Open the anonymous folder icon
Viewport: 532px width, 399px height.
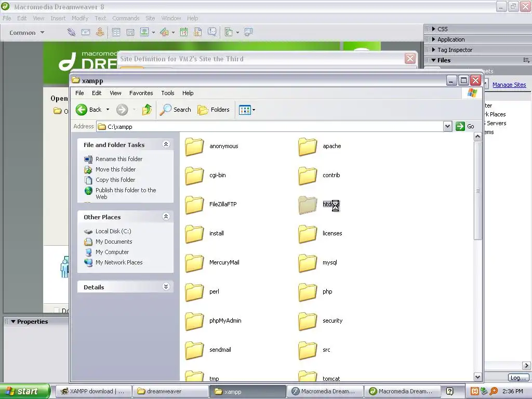(x=194, y=147)
